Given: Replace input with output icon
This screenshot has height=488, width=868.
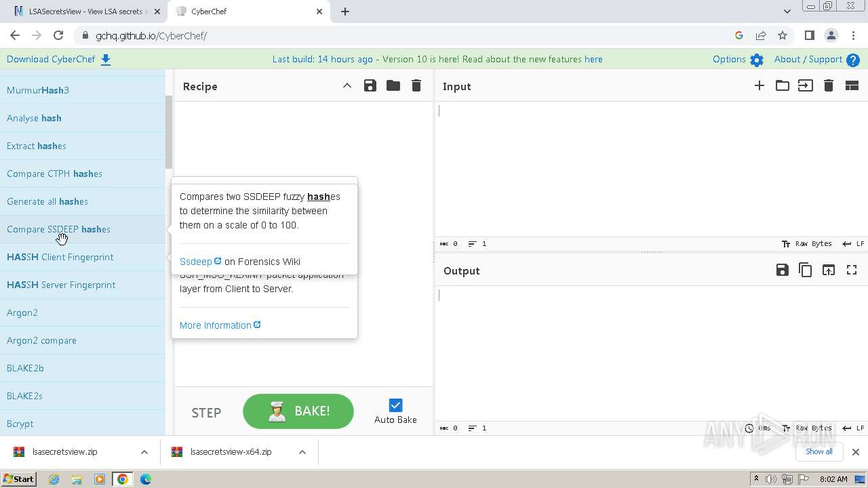Looking at the screenshot, I should (828, 270).
